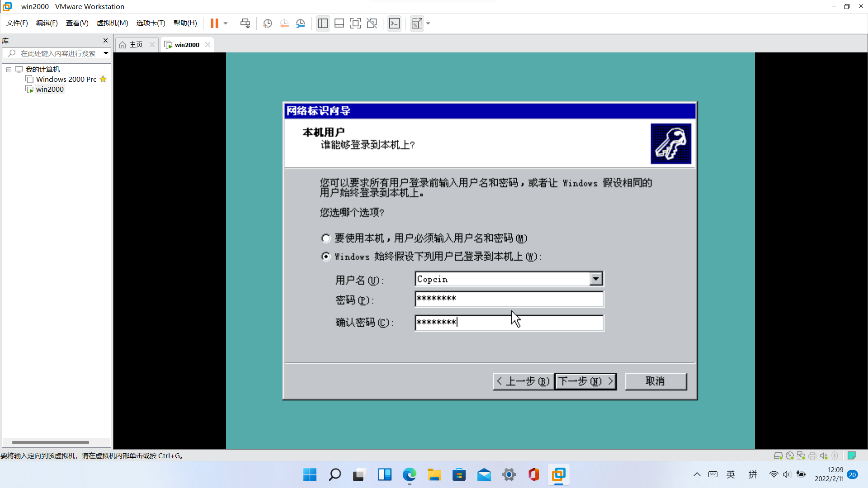Image resolution: width=868 pixels, height=488 pixels.
Task: Collapse the 我的计算机 tree node
Action: point(8,69)
